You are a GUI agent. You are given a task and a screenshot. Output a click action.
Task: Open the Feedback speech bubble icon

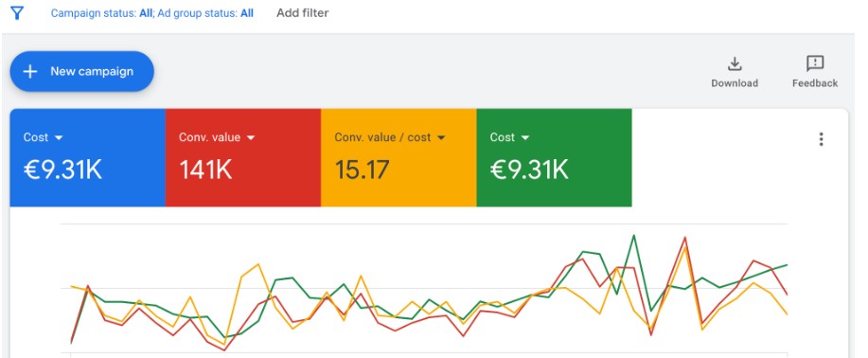pyautogui.click(x=815, y=64)
